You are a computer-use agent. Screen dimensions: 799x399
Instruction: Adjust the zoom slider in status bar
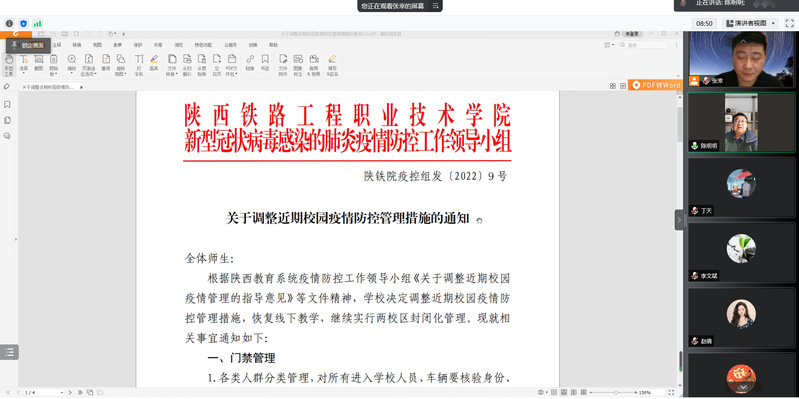click(x=616, y=392)
